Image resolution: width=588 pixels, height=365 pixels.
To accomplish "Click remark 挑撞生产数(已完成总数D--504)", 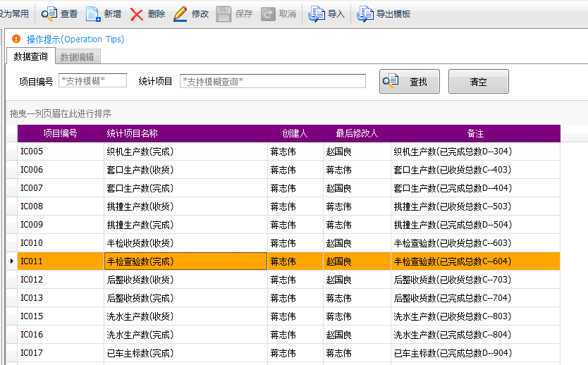I will [475, 225].
